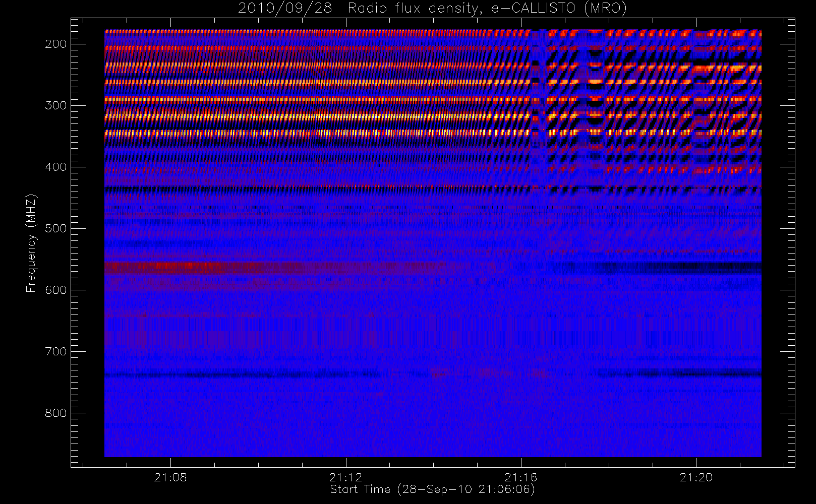Click the 200 frequency tick label
Image resolution: width=816 pixels, height=504 pixels.
tap(56, 44)
